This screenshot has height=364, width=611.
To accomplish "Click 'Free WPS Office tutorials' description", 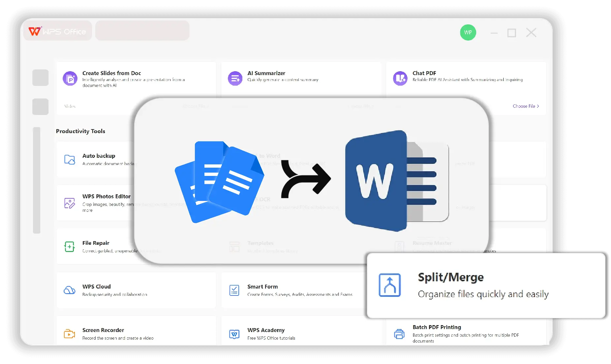I will point(271,338).
